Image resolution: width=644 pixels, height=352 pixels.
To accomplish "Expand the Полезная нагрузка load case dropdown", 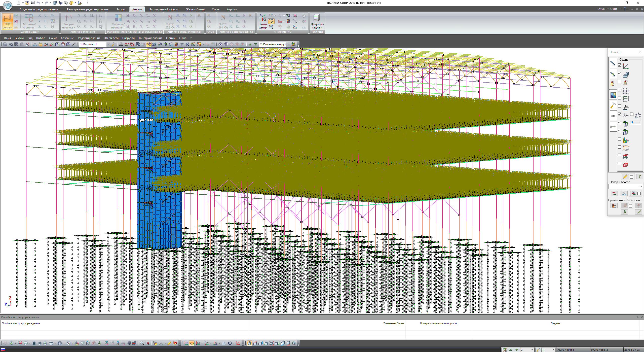I will point(288,44).
